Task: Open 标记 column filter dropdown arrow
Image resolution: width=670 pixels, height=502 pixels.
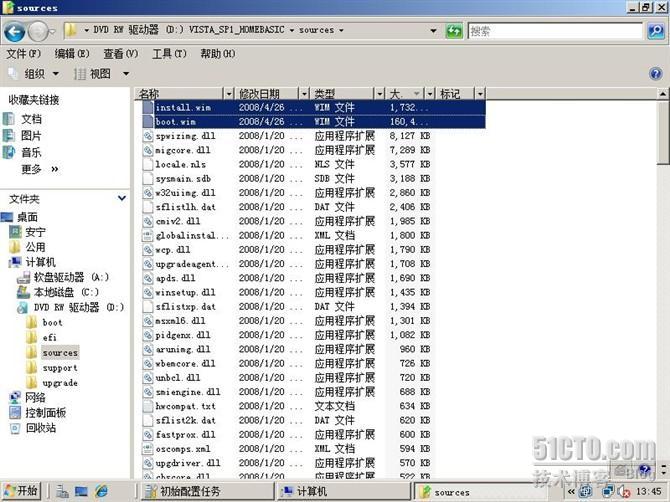Action: 481,94
